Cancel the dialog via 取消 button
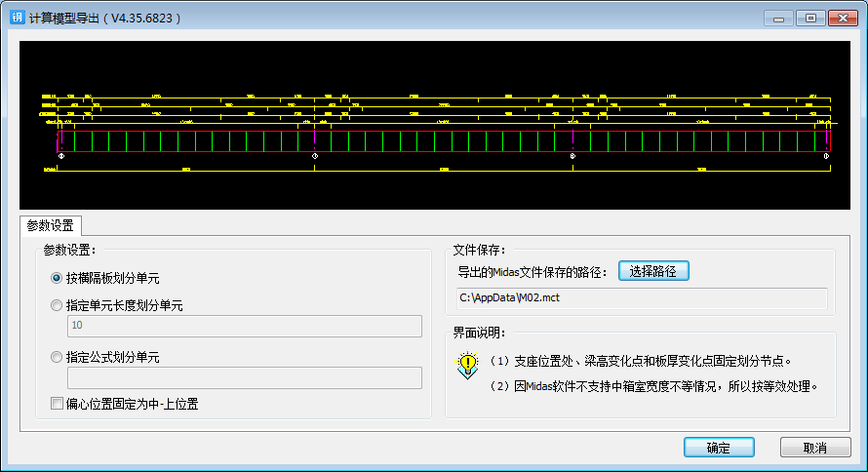 pos(815,448)
